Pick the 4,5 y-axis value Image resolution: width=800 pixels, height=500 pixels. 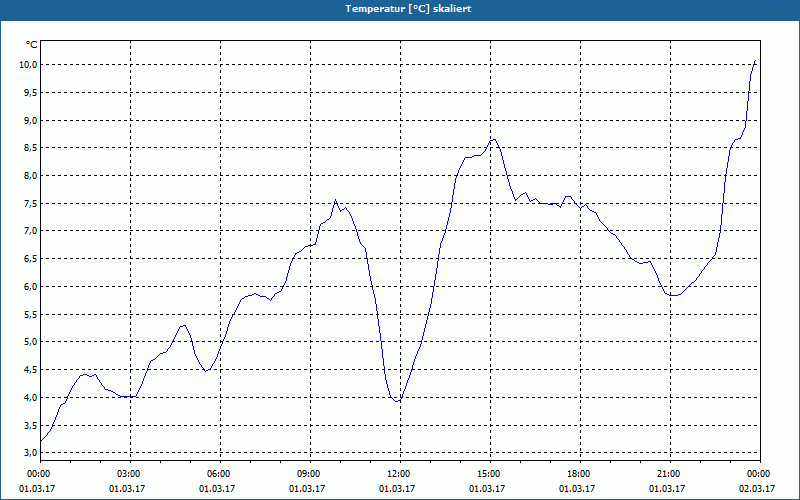(30, 370)
